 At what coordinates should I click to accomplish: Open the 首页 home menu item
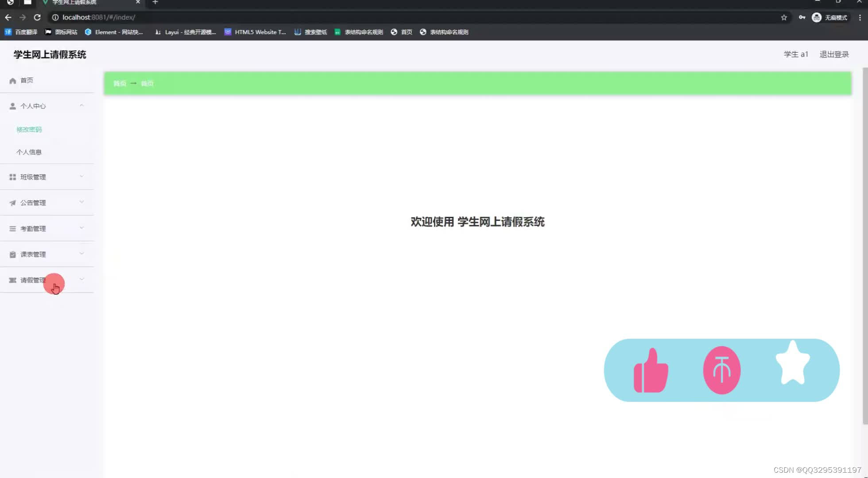pyautogui.click(x=46, y=81)
